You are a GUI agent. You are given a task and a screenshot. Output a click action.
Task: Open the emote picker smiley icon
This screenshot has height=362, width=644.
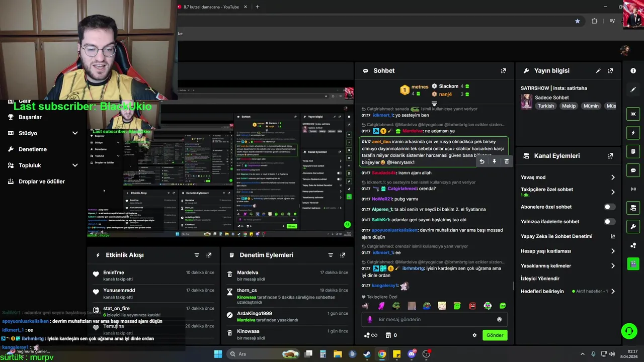(499, 319)
